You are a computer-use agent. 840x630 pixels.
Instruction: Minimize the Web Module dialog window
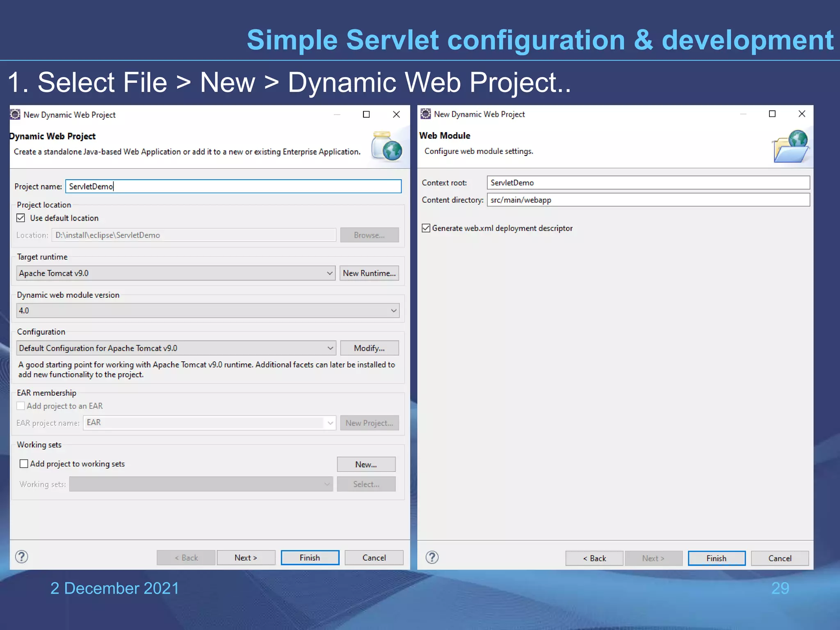[743, 114]
